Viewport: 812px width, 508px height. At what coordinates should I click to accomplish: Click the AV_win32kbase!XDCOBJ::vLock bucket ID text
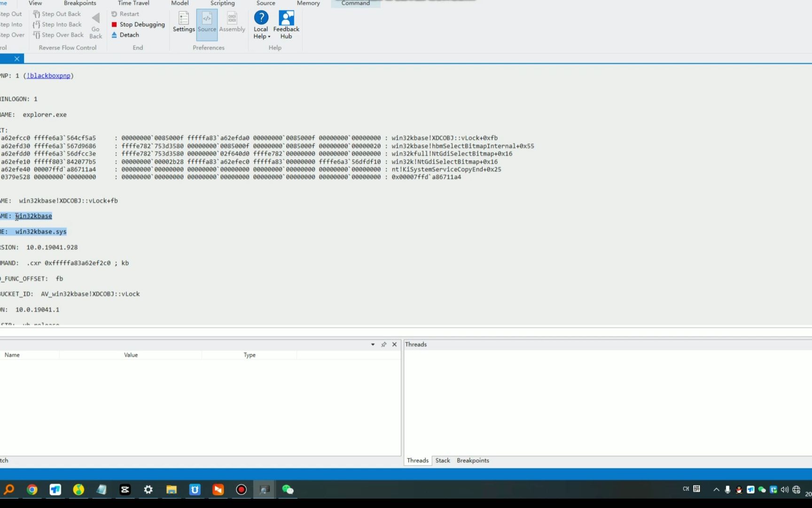(x=90, y=294)
